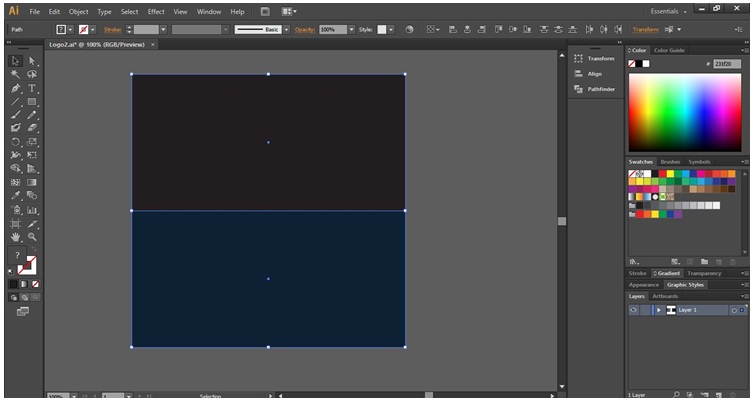Open the Opacity value dropdown
The image size is (753, 401).
(352, 30)
